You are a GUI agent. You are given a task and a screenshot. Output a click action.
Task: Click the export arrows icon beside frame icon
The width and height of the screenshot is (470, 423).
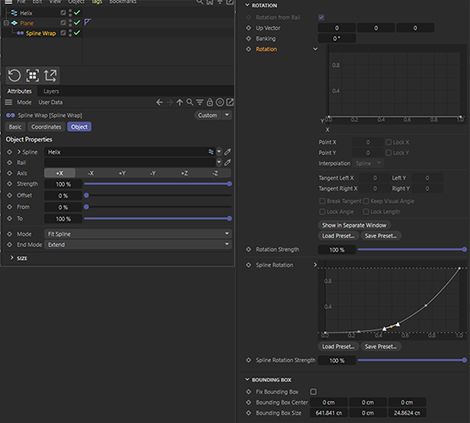pyautogui.click(x=50, y=76)
